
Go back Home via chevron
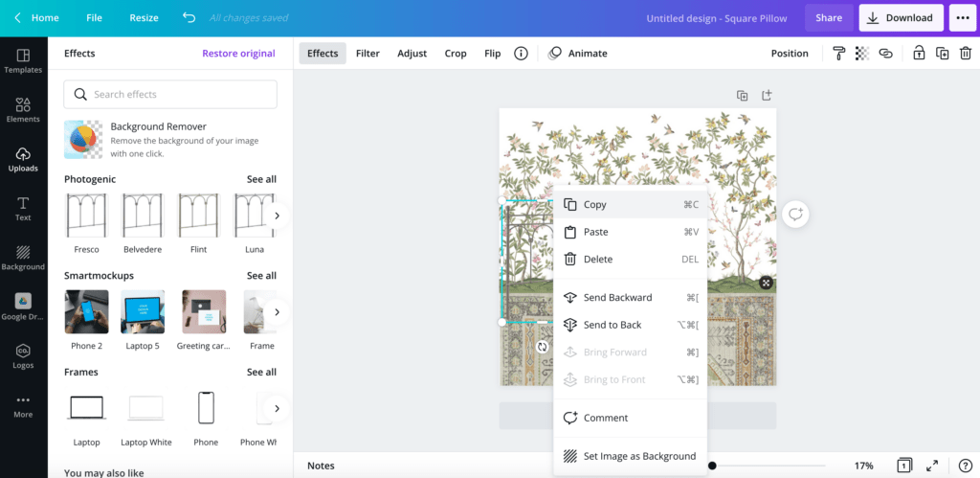(36, 17)
